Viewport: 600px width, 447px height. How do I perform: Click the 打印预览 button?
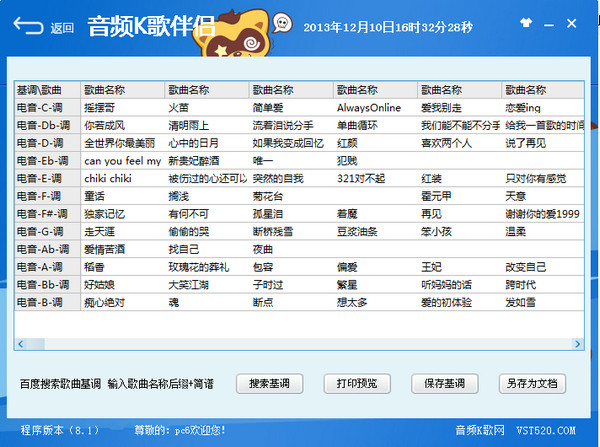point(357,383)
